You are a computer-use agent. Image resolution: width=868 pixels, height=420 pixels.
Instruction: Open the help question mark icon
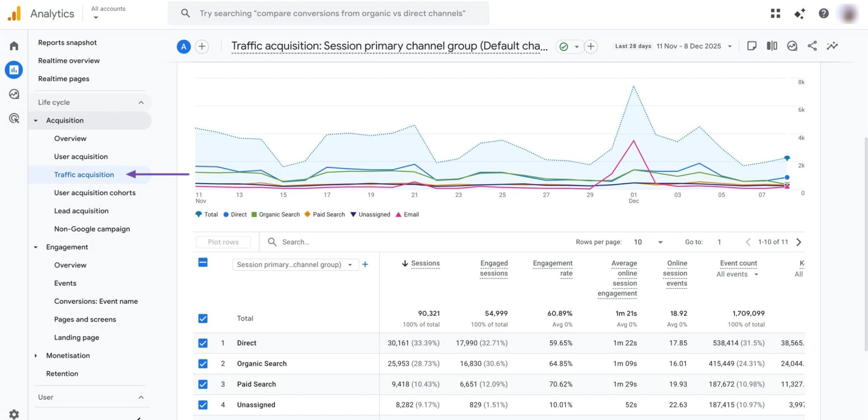tap(823, 14)
